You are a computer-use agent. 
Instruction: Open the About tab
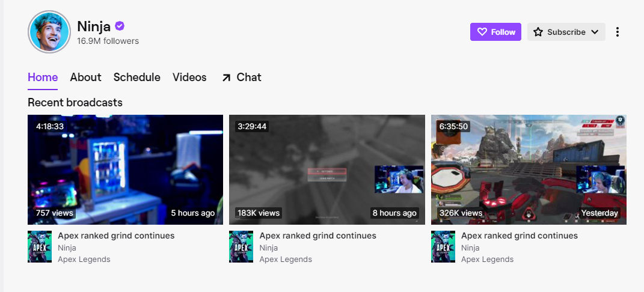[86, 77]
